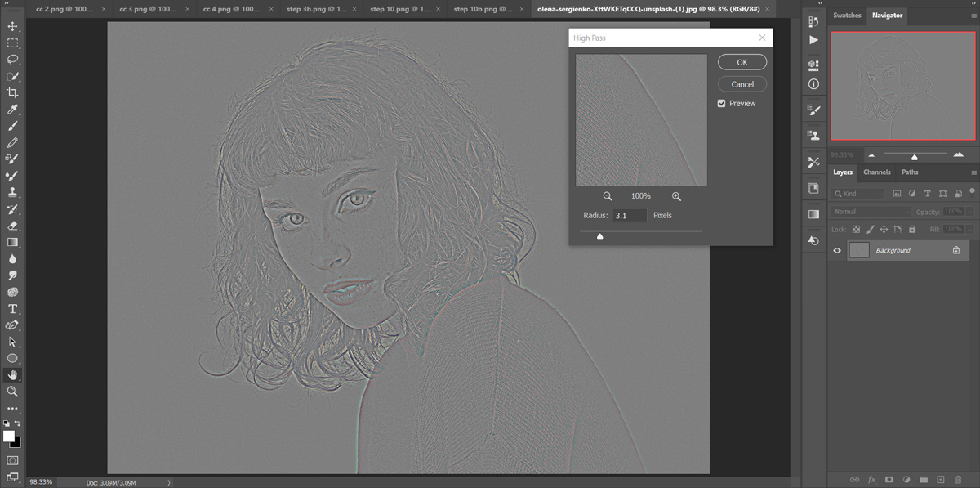Open the Normal blend mode dropdown
Screen dimensions: 980x488
coord(870,210)
